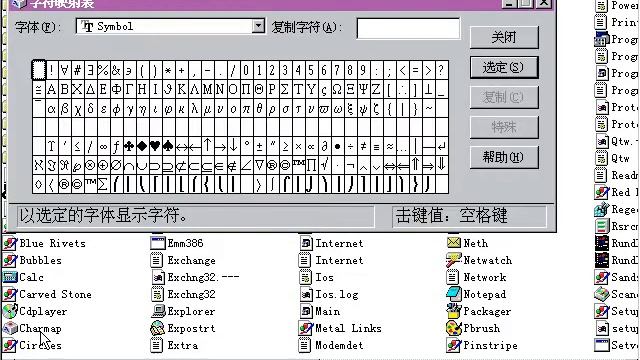Screen dimensions: 640x360
Task: Select the Read text file icon
Action: coord(600,175)
